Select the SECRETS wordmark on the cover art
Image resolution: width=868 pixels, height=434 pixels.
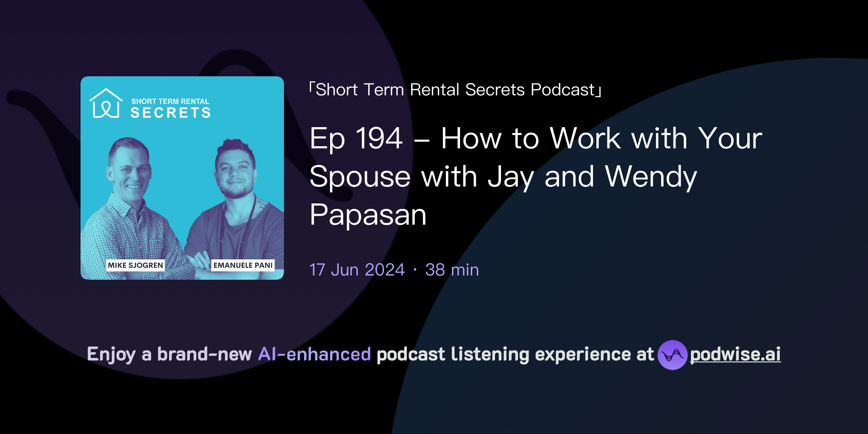pos(171,113)
